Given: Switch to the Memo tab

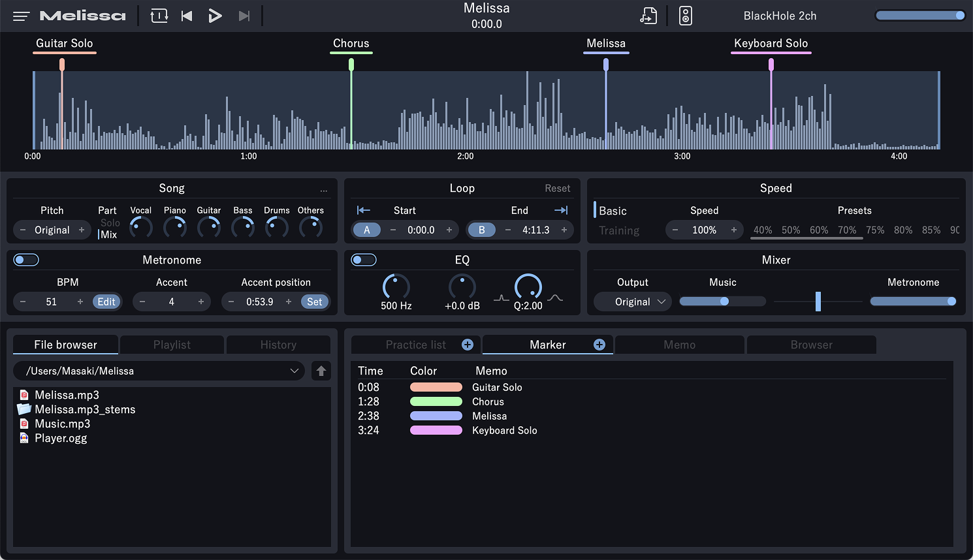Looking at the screenshot, I should [x=679, y=345].
